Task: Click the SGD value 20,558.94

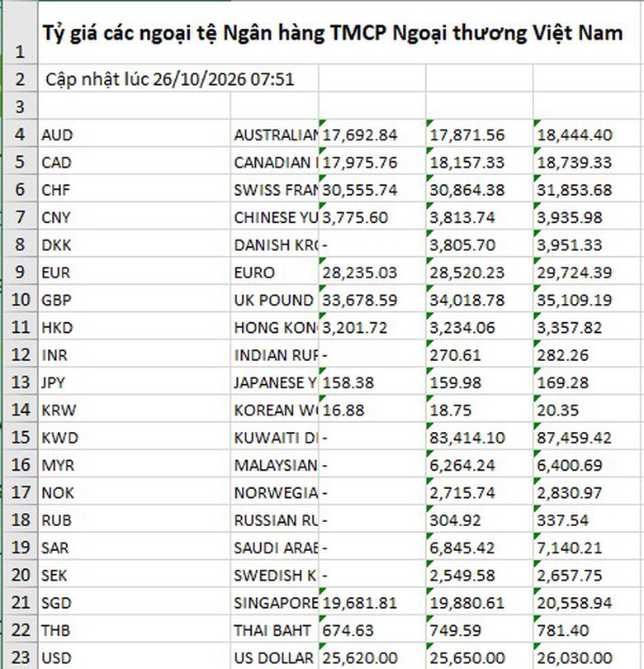Action: 588,601
